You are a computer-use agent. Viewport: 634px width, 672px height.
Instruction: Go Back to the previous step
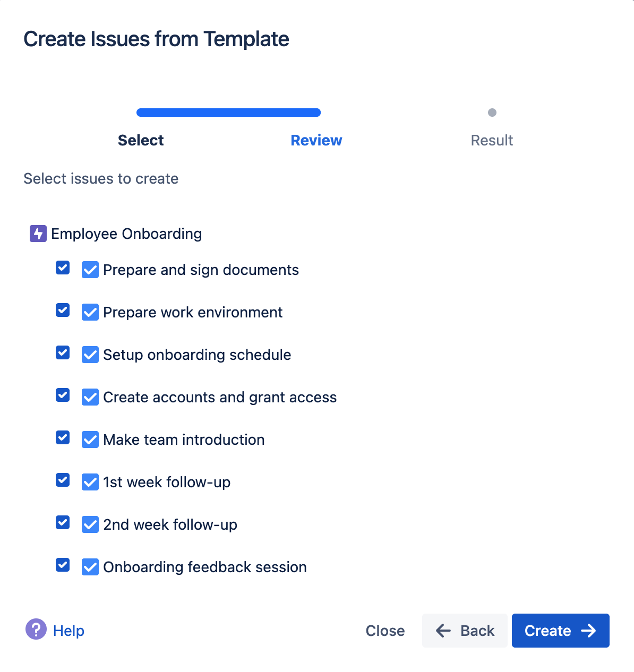(465, 631)
